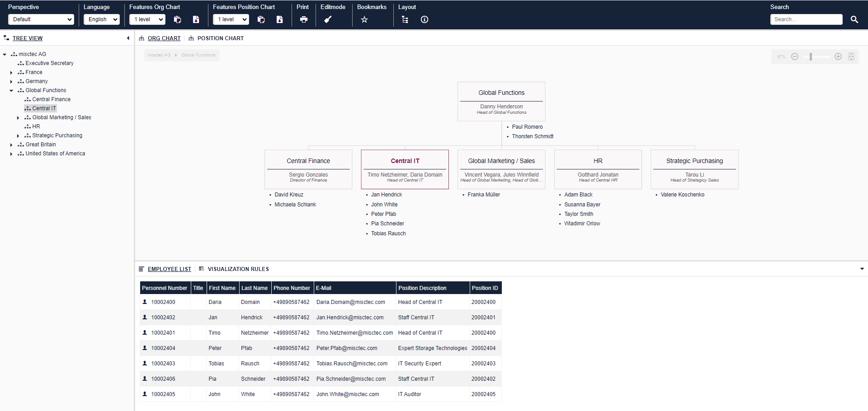Expand the Strategic Purchasing tree node
Image resolution: width=868 pixels, height=411 pixels.
pyautogui.click(x=18, y=136)
